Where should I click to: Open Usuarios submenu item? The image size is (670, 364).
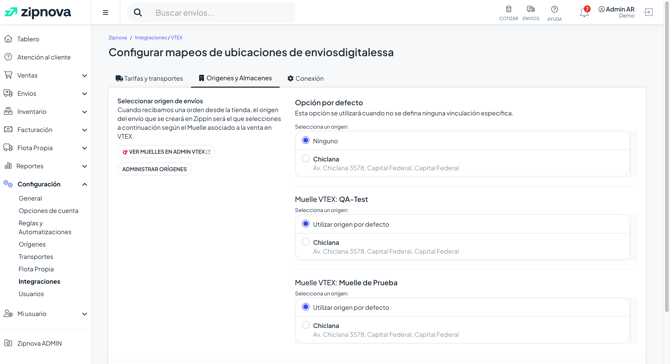31,294
